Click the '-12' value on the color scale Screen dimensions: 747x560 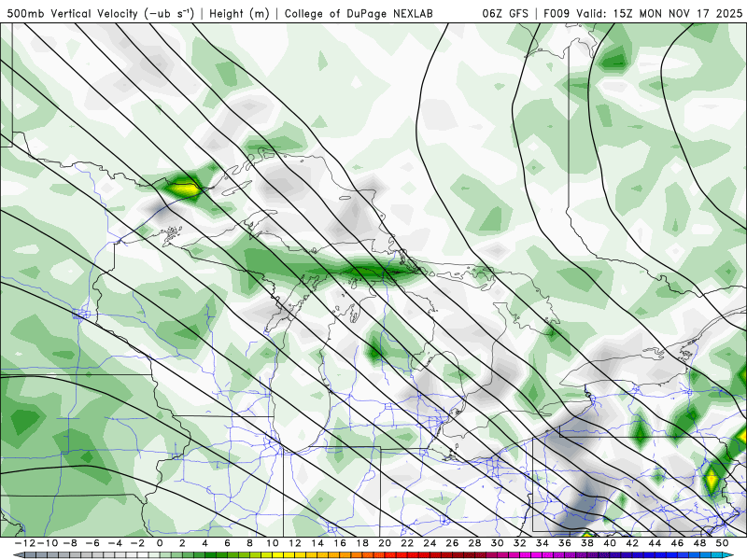[25, 543]
